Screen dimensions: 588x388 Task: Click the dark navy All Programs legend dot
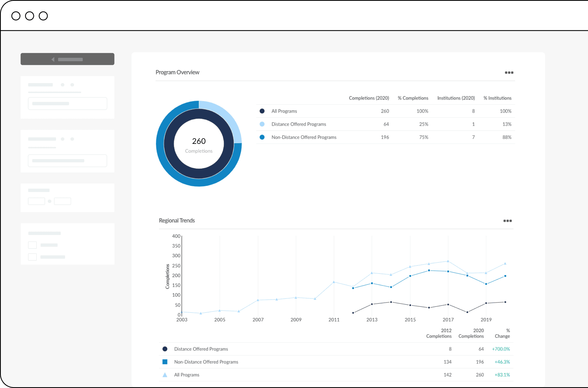click(x=262, y=111)
